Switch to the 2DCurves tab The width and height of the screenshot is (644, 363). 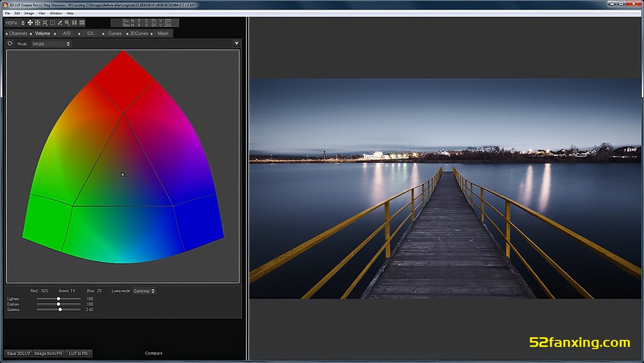point(137,33)
